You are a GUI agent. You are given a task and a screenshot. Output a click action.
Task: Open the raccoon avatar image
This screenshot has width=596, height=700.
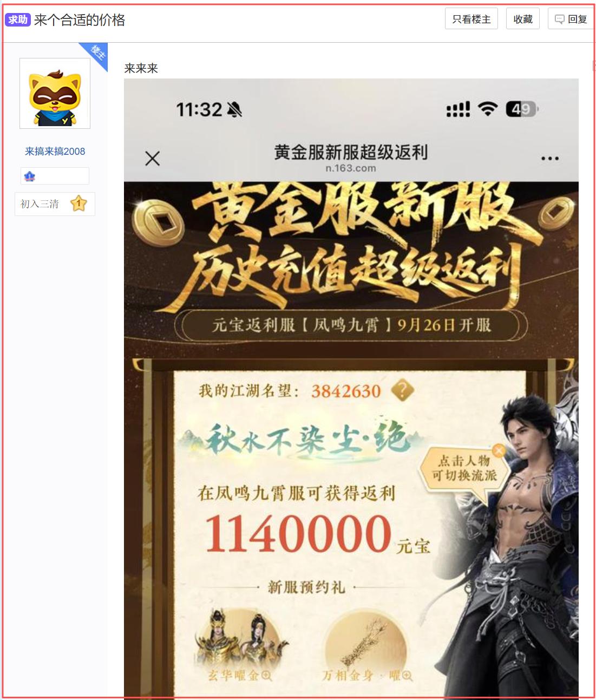pos(55,93)
